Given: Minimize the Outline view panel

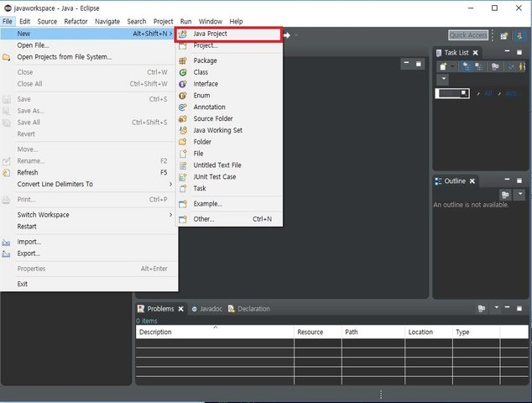Looking at the screenshot, I should pyautogui.click(x=507, y=180).
